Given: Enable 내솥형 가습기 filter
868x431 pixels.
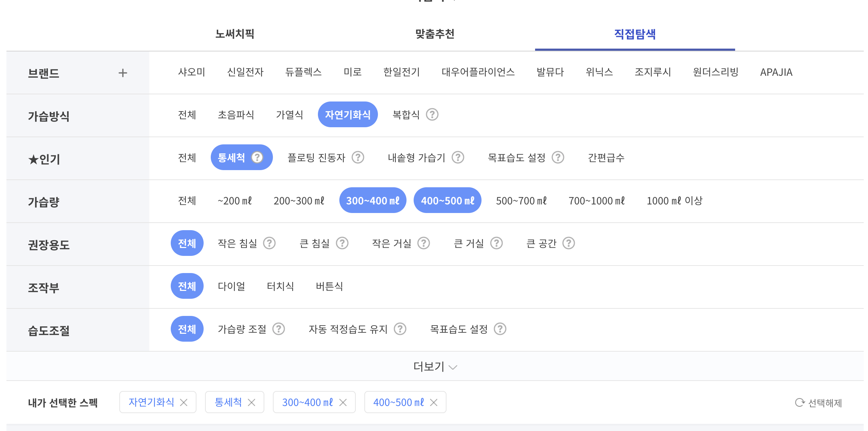Looking at the screenshot, I should coord(416,157).
